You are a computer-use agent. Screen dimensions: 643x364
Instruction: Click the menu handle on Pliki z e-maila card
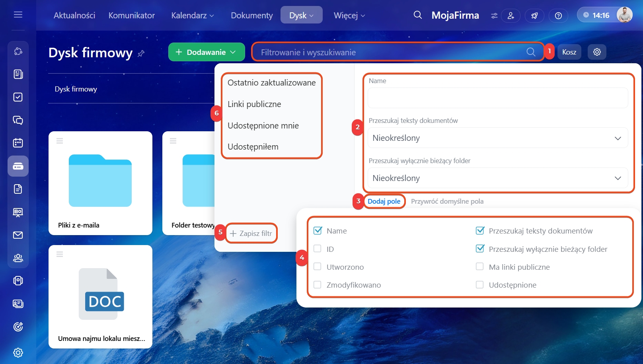(x=60, y=141)
